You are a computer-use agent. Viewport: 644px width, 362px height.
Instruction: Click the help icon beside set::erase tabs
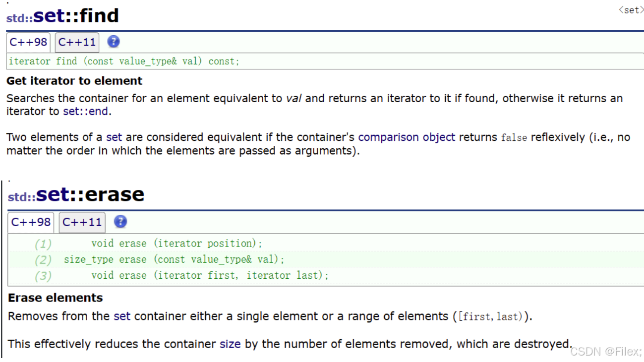pyautogui.click(x=120, y=222)
